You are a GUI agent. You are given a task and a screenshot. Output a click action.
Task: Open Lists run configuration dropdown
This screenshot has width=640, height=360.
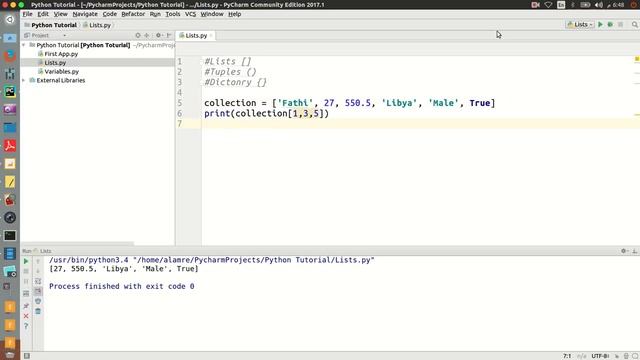coord(580,24)
